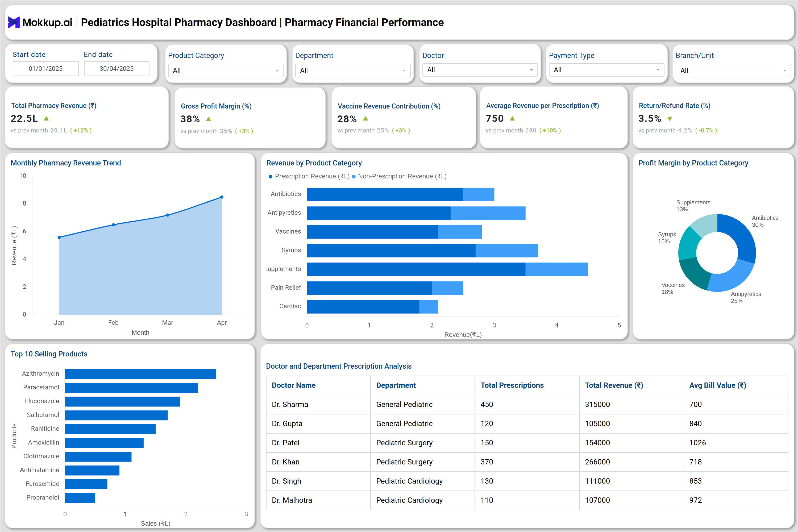
Task: Click the Azithromycin sales bar
Action: pyautogui.click(x=140, y=374)
